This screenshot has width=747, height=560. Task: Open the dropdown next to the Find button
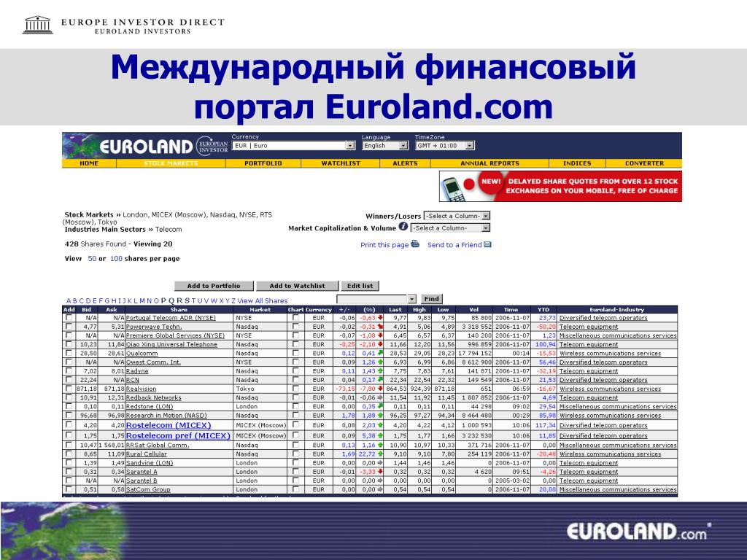[x=376, y=299]
